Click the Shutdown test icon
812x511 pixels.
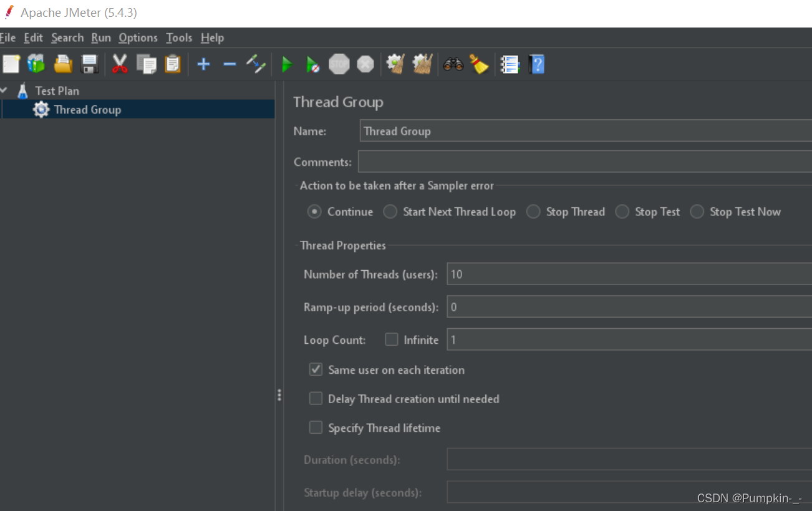pos(365,64)
